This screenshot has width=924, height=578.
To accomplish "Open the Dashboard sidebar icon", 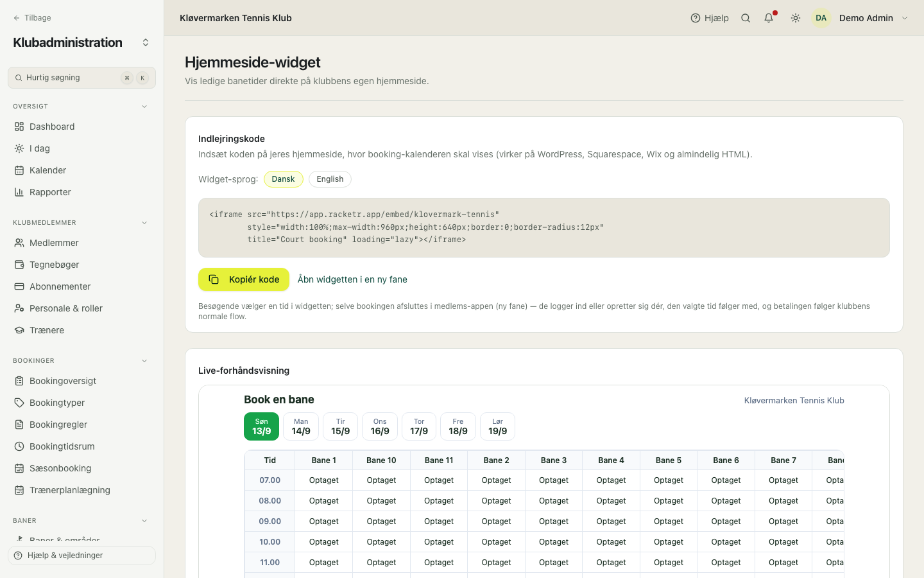I will [x=19, y=127].
